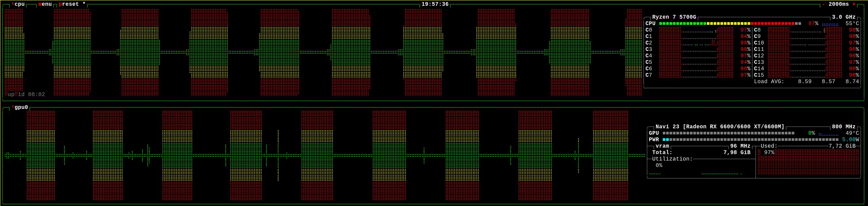
Task: Click the C6 core label
Action: coord(649,69)
